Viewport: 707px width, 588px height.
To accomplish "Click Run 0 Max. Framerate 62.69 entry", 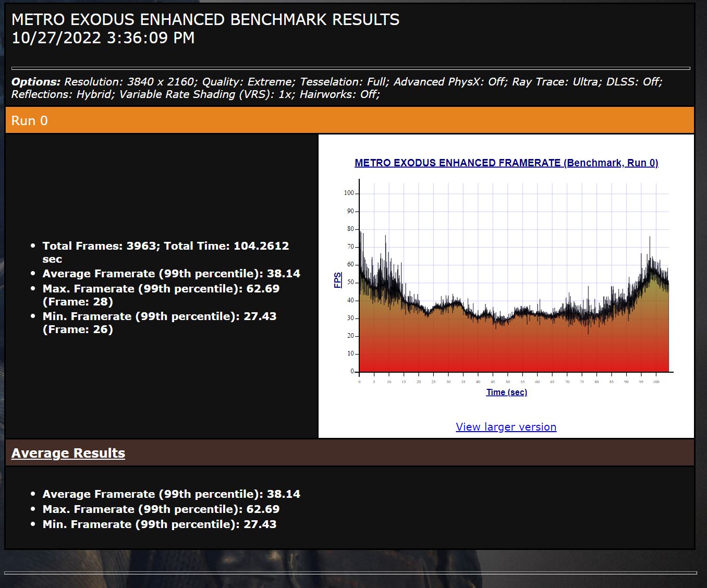I will pos(161,289).
